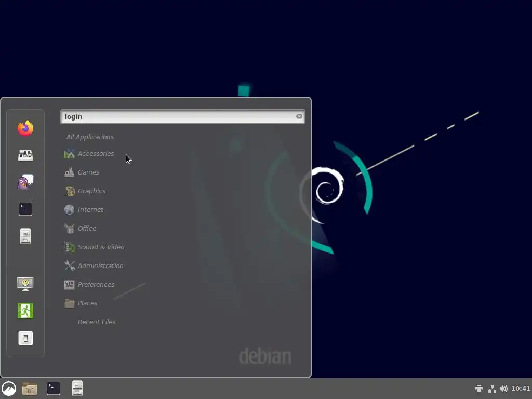Click the Quit power icon in sidebar
This screenshot has width=532, height=399.
[25, 338]
